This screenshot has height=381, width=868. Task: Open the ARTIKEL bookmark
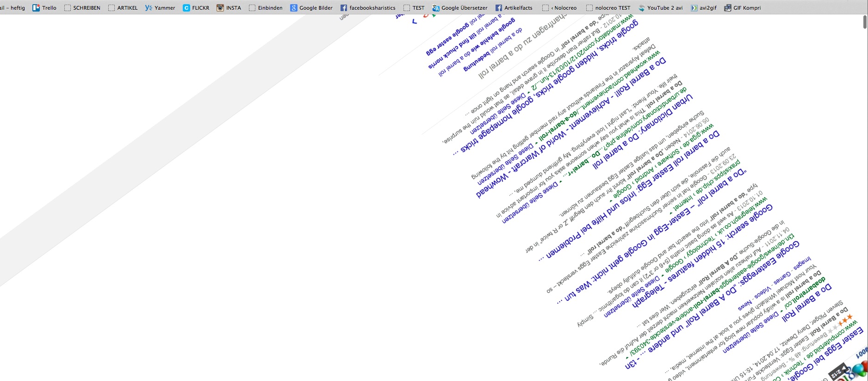pos(123,8)
